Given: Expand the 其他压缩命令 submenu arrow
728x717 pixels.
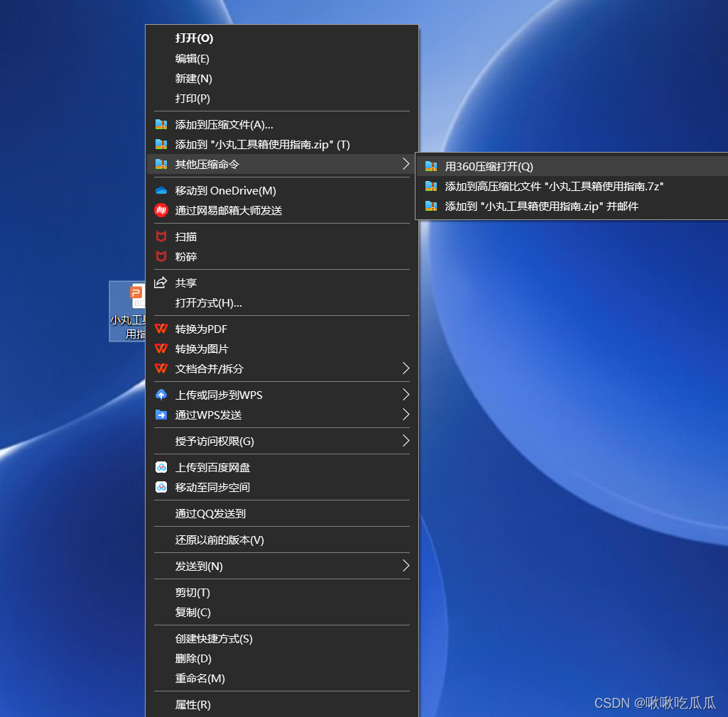Looking at the screenshot, I should click(x=406, y=164).
